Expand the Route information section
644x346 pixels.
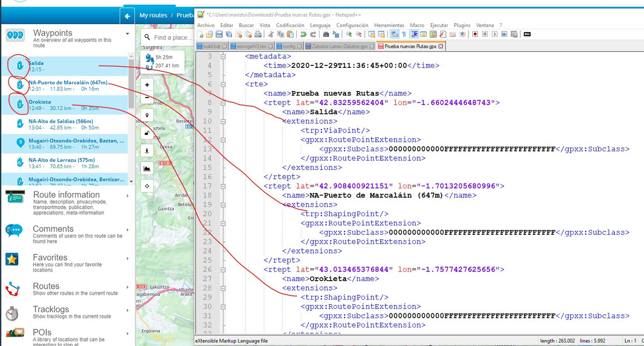click(67, 203)
